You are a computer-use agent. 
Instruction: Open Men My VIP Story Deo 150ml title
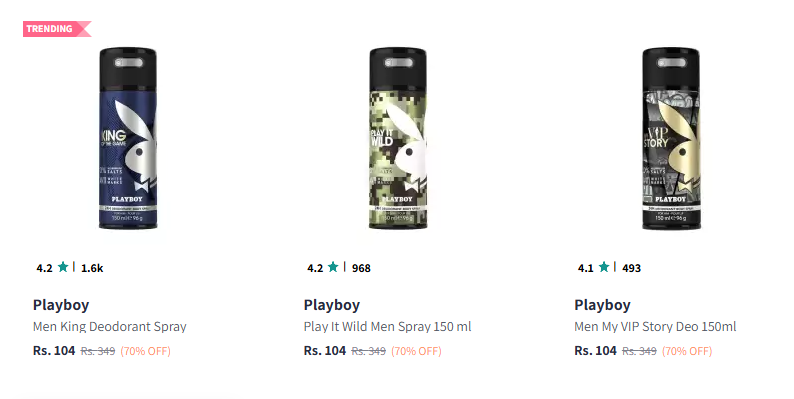click(655, 327)
